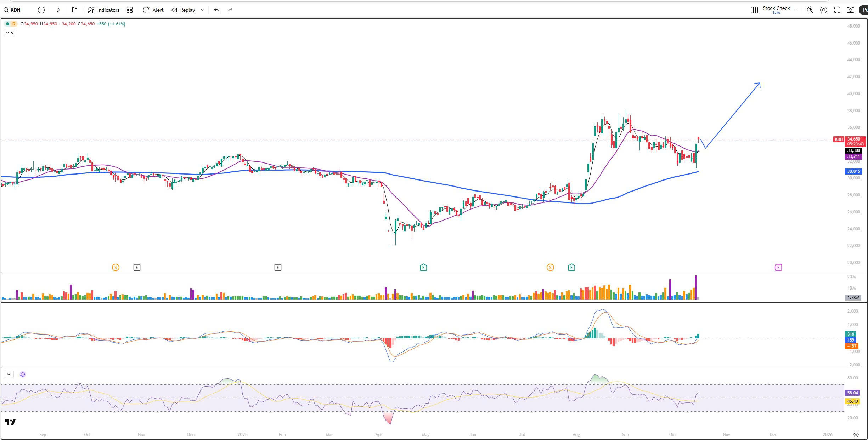Viewport: 868px width, 440px height.
Task: Enter fullscreen mode
Action: point(837,10)
